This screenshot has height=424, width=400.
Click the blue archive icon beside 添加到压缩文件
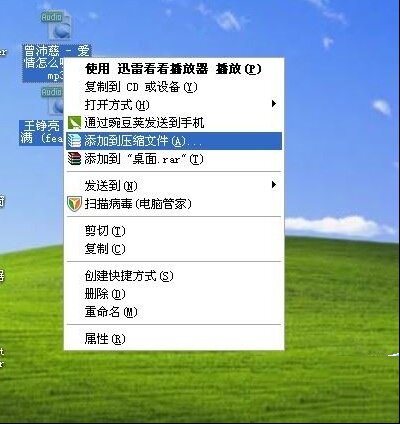pos(74,141)
